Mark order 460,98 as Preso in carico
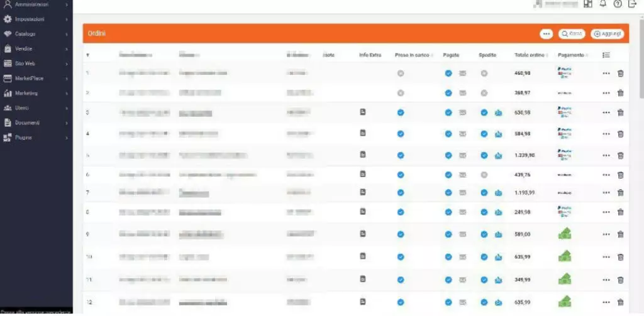The width and height of the screenshot is (644, 316). [401, 74]
